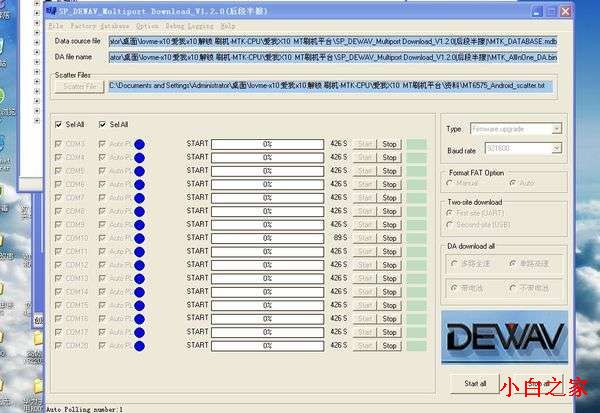Toggle the Auto Polling checkbox in COM5 row
The image size is (600, 413).
(x=102, y=171)
